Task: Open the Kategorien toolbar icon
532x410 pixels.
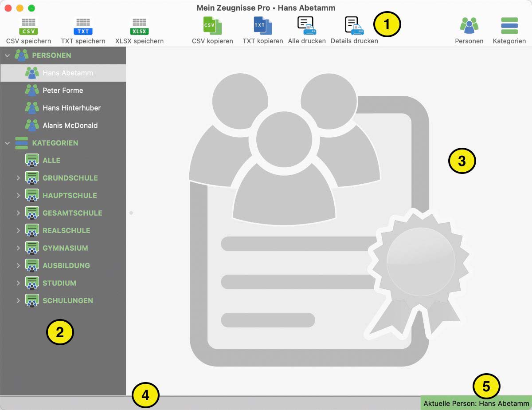Action: pos(509,26)
